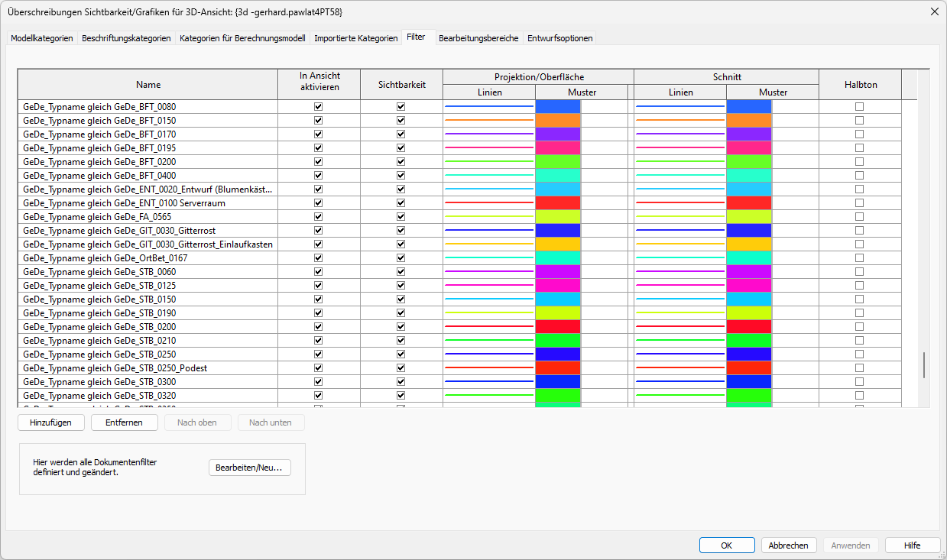Image resolution: width=947 pixels, height=560 pixels.
Task: Toggle Halbton for GeDe_GIT_0030_Gitterrost
Action: (859, 230)
